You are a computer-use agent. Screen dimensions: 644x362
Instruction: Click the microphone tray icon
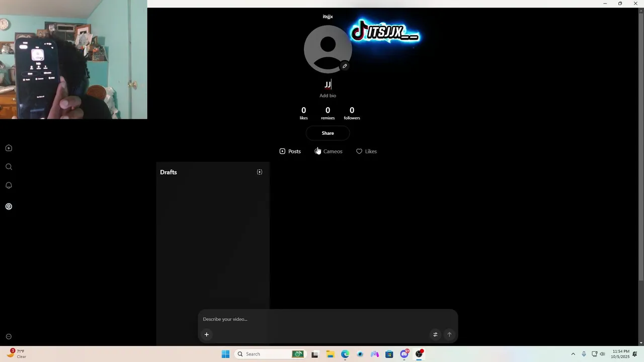tap(584, 354)
